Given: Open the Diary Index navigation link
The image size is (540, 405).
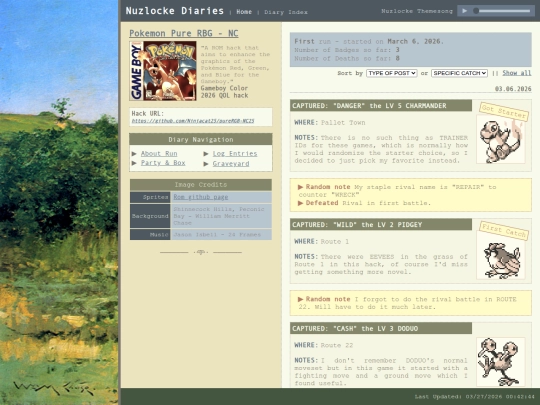Looking at the screenshot, I should tap(286, 12).
